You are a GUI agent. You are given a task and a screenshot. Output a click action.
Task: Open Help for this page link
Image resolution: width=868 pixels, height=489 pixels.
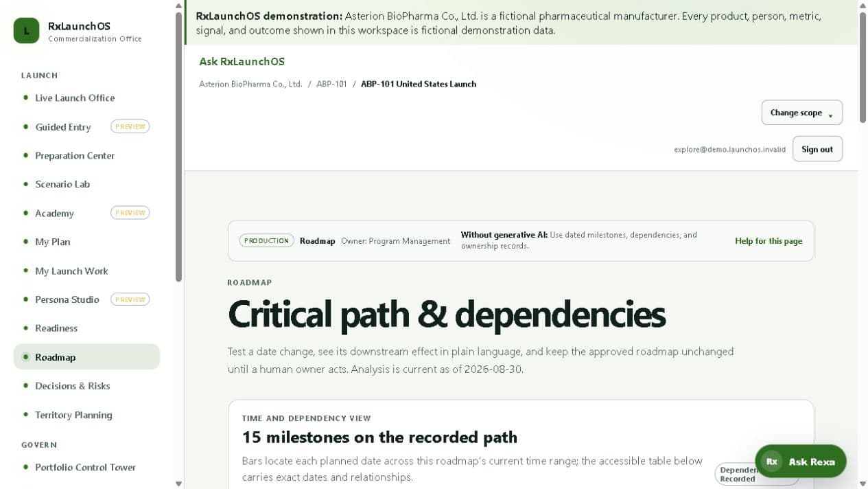tap(769, 241)
